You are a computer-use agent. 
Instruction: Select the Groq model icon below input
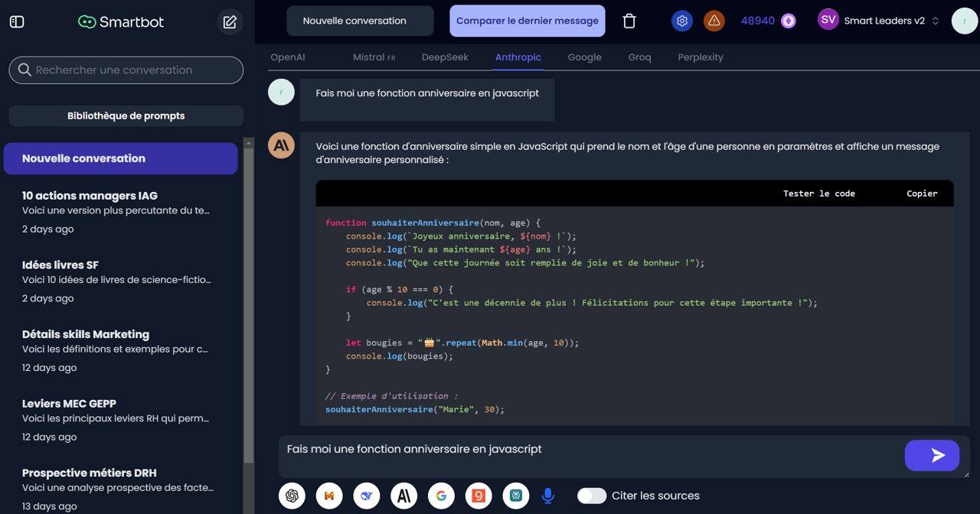click(x=479, y=496)
